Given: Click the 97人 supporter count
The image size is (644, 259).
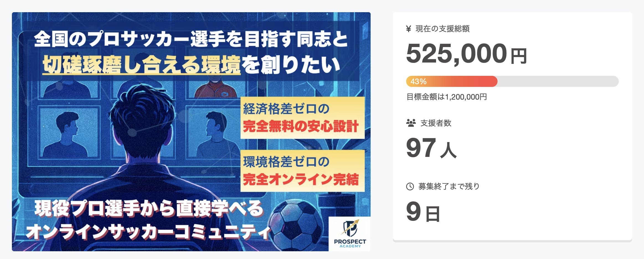Looking at the screenshot, I should pos(431,148).
